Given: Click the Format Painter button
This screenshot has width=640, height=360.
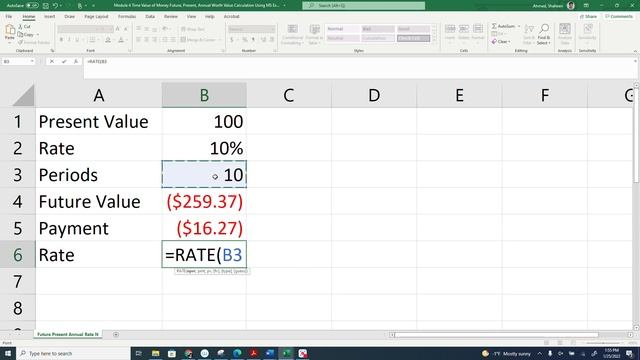Looking at the screenshot, I should coord(33,42).
